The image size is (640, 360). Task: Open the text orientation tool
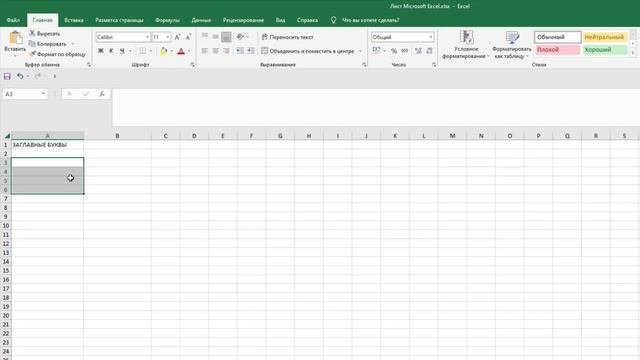(240, 37)
